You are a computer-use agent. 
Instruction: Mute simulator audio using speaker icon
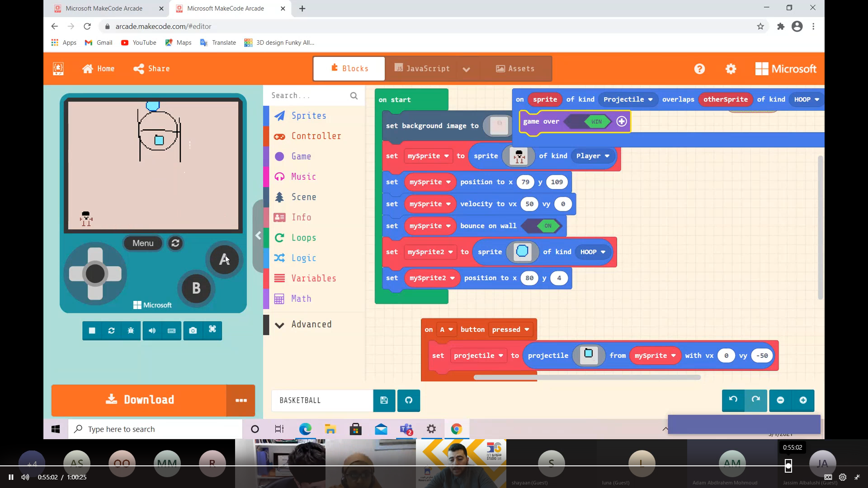pos(152,331)
